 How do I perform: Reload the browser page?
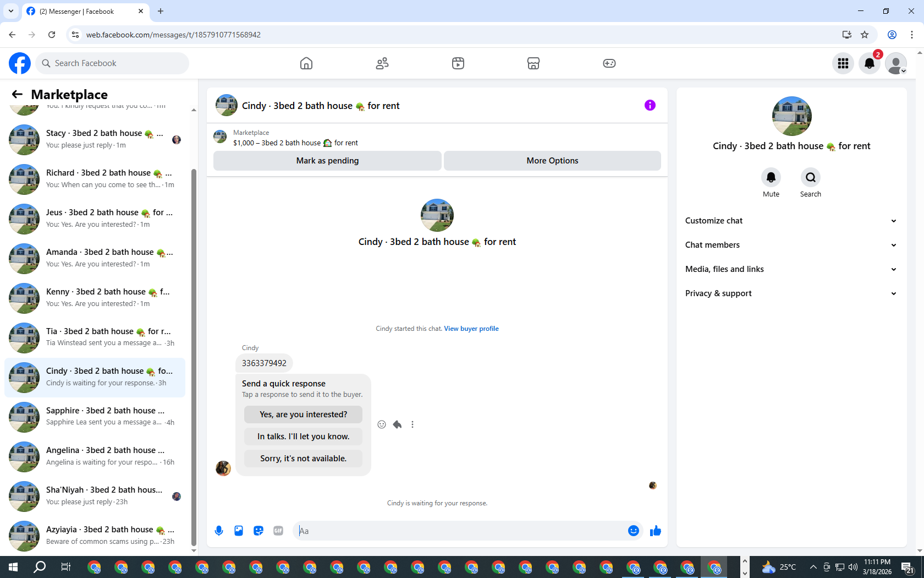click(52, 35)
